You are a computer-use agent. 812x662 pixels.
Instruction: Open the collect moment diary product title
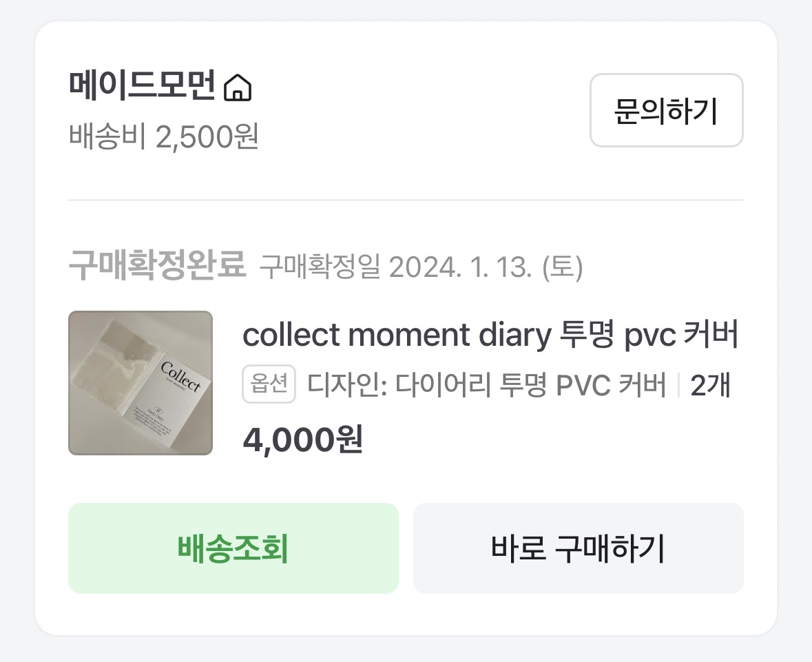(490, 335)
